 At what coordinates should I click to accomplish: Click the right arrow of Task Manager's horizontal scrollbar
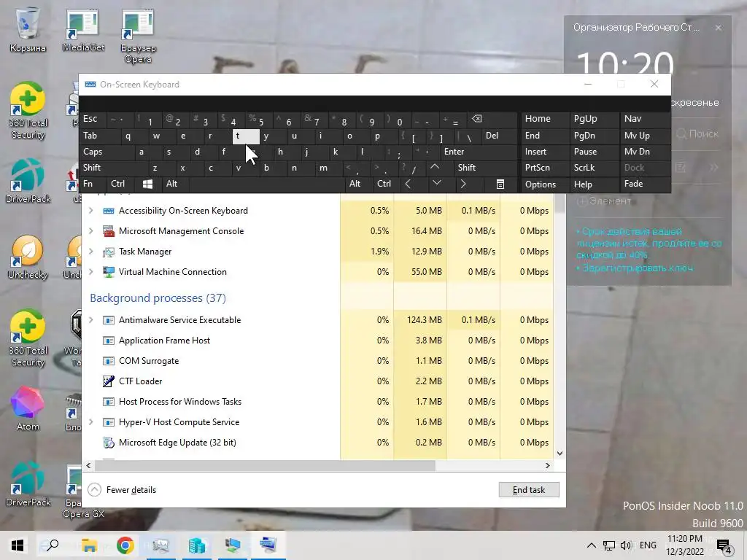(547, 465)
